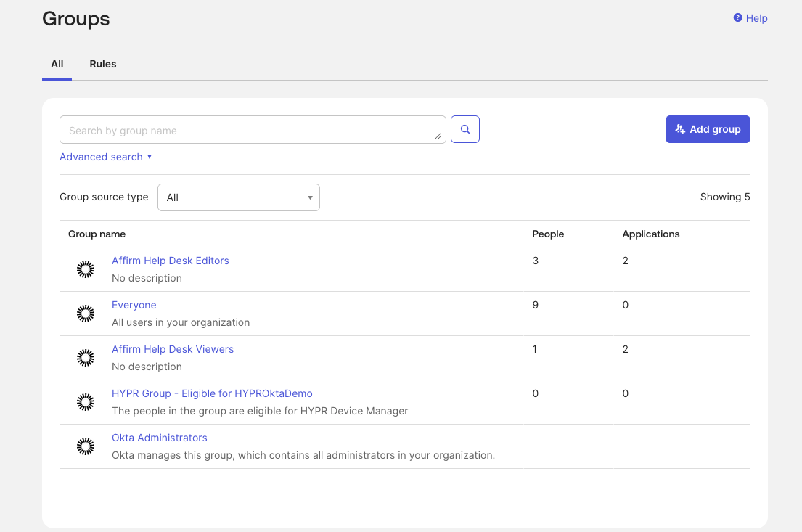Click 'All users in your organization' description
The height and width of the screenshot is (532, 802).
[181, 322]
